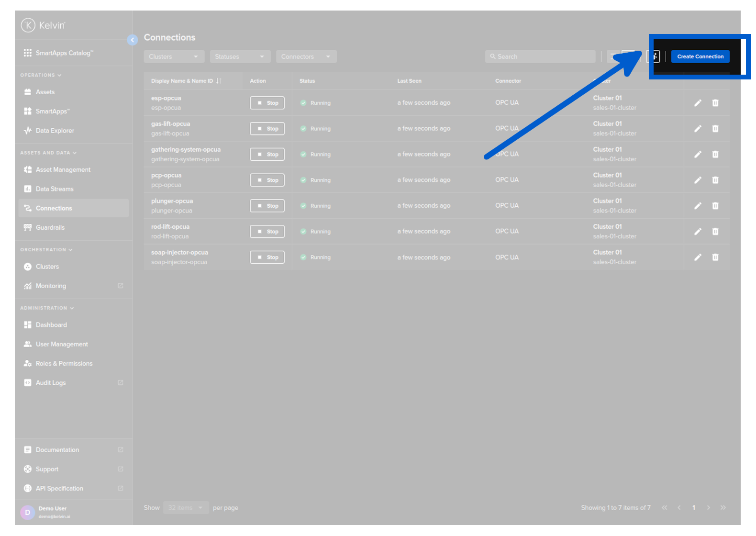Delete the pcp-opcua connection with trash icon
The image size is (756, 536).
(x=715, y=180)
